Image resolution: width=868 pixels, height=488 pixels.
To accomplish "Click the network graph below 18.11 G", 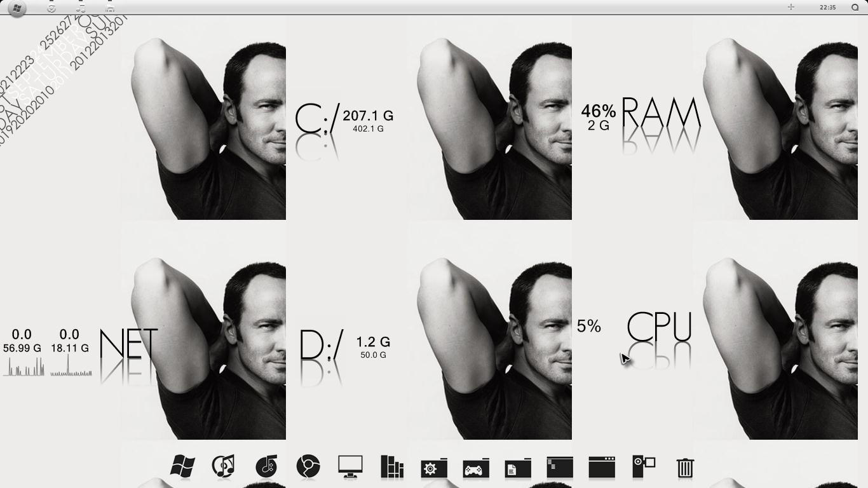I will click(71, 365).
